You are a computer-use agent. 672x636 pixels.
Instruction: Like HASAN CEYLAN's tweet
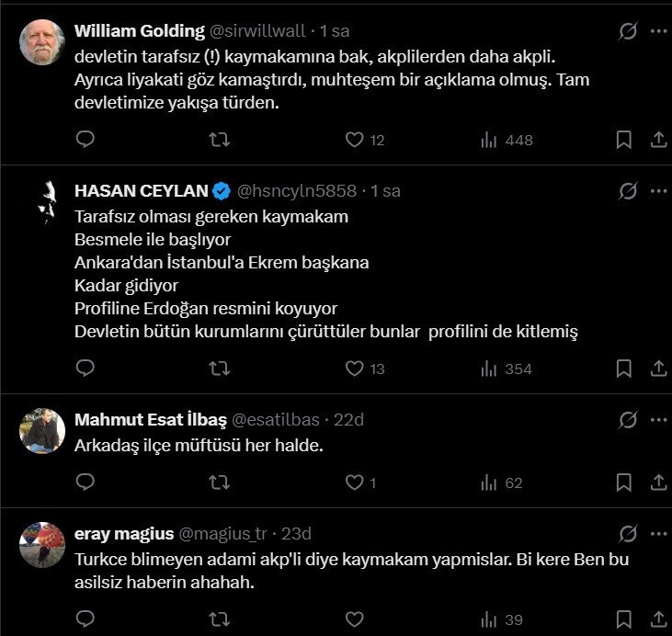pos(354,369)
